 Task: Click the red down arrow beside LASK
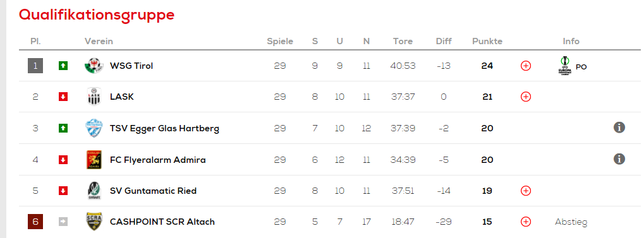click(63, 97)
